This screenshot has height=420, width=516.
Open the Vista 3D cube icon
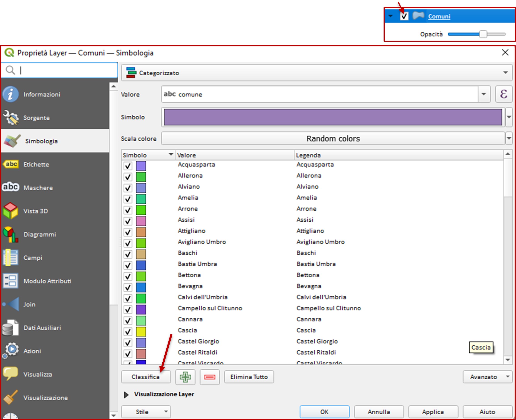pos(10,211)
